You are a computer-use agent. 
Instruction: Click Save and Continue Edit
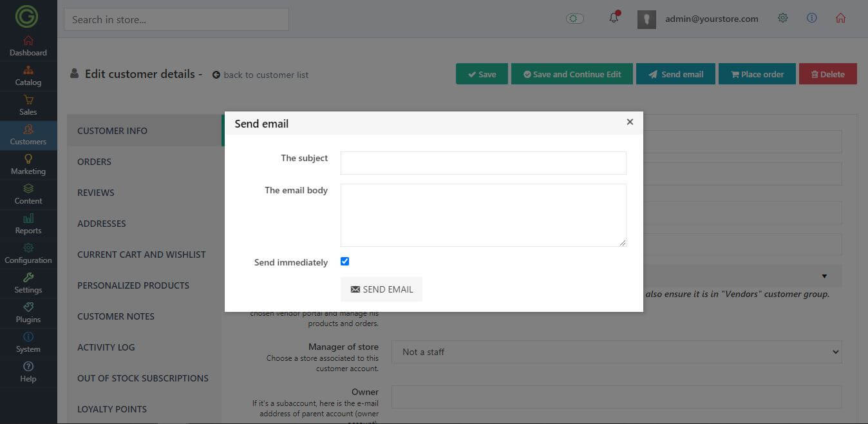(572, 74)
